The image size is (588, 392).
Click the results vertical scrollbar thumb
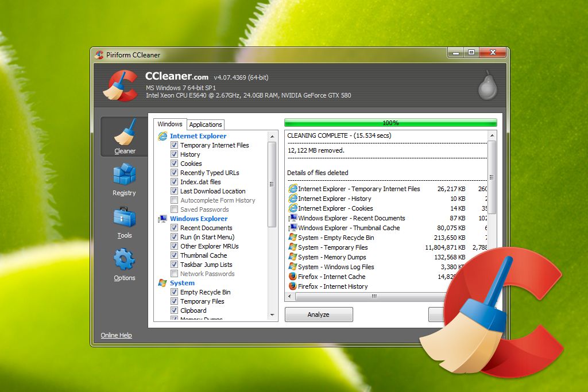492,177
